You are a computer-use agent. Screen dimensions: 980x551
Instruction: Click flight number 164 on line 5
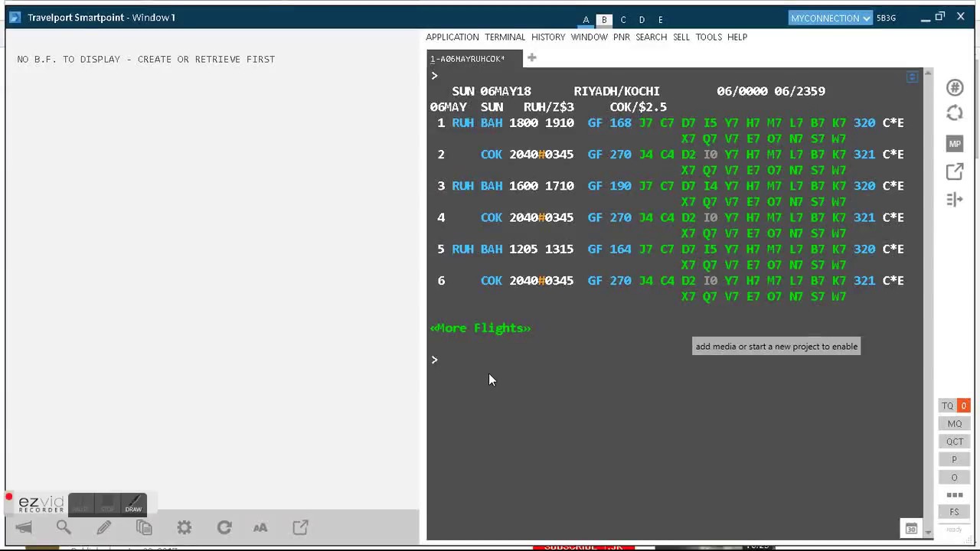620,249
